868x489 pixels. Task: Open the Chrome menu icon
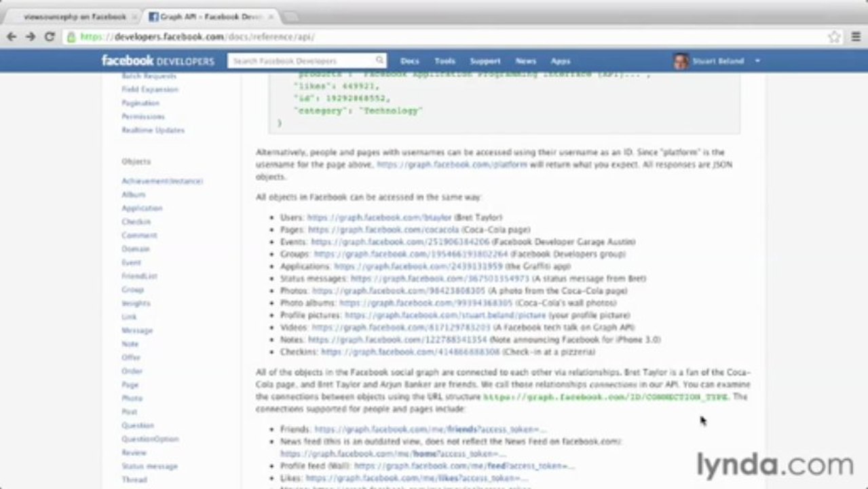[x=854, y=37]
